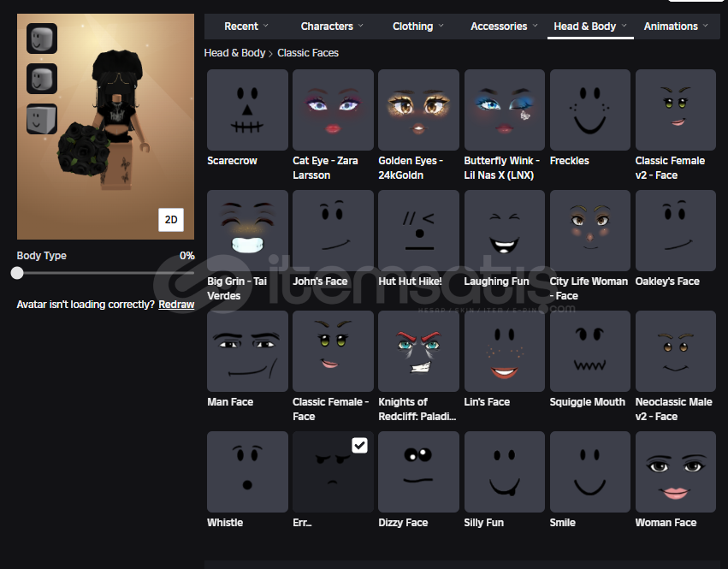This screenshot has width=728, height=569.
Task: Click the Laughing Fun item label
Action: point(496,282)
